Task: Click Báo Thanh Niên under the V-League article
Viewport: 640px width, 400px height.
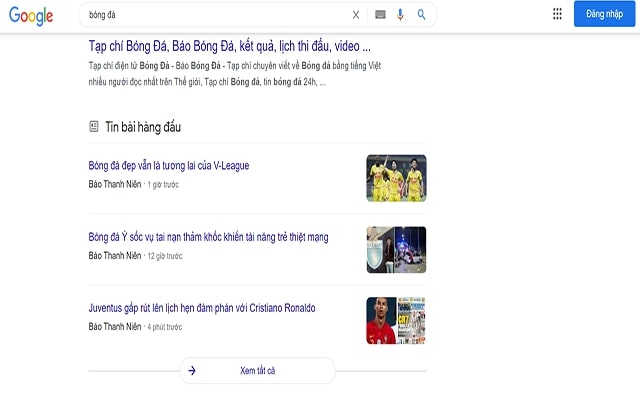Action: [x=115, y=185]
